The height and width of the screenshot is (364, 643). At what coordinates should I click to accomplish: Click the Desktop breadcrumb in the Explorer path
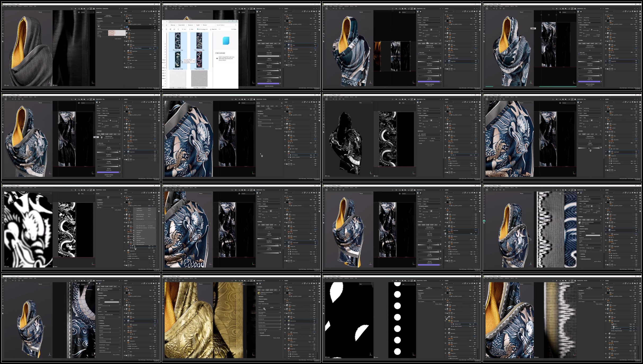pyautogui.click(x=173, y=25)
